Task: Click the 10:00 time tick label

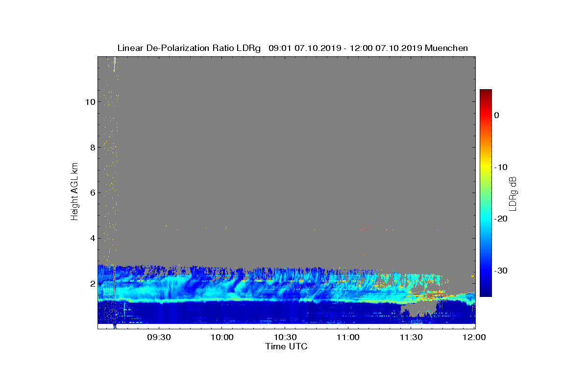Action: (x=221, y=338)
